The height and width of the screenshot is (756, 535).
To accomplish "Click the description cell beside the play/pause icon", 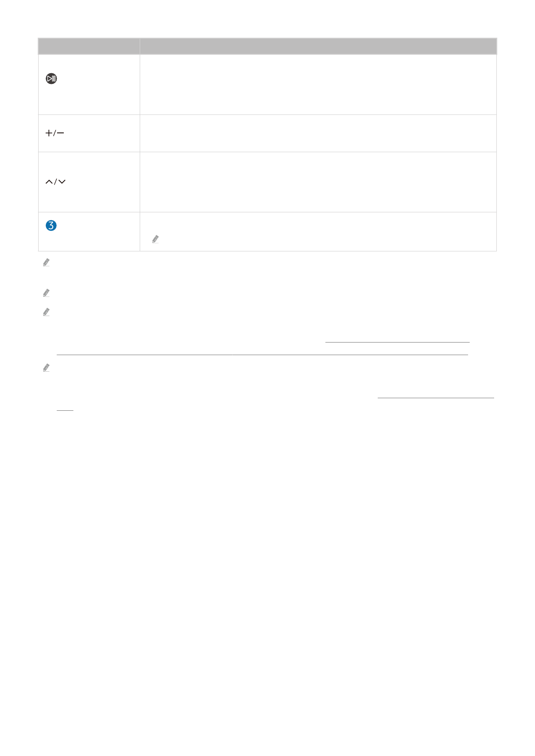I will [318, 85].
